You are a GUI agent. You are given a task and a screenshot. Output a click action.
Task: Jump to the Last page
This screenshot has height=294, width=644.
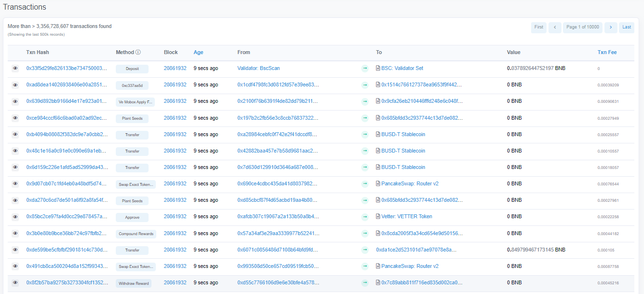pos(627,28)
